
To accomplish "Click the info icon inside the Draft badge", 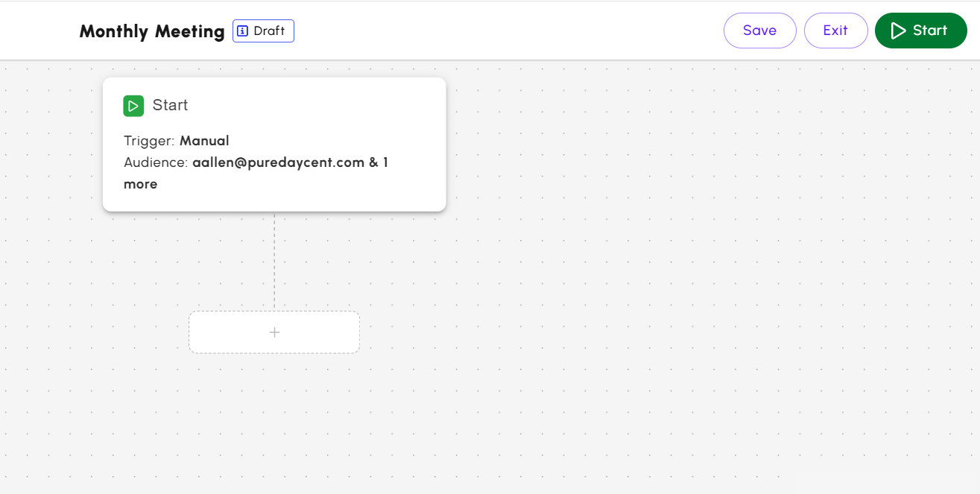I will [x=242, y=31].
